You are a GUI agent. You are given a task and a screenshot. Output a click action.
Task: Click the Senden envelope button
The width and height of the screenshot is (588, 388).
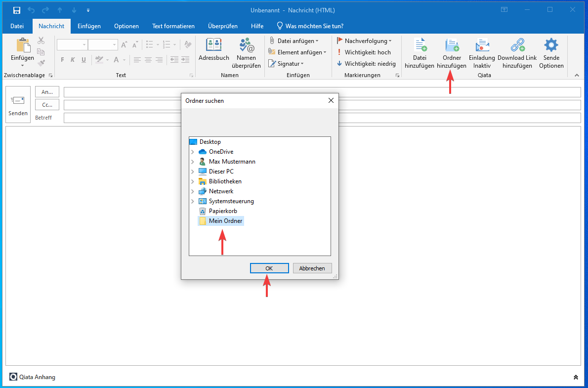pyautogui.click(x=18, y=105)
